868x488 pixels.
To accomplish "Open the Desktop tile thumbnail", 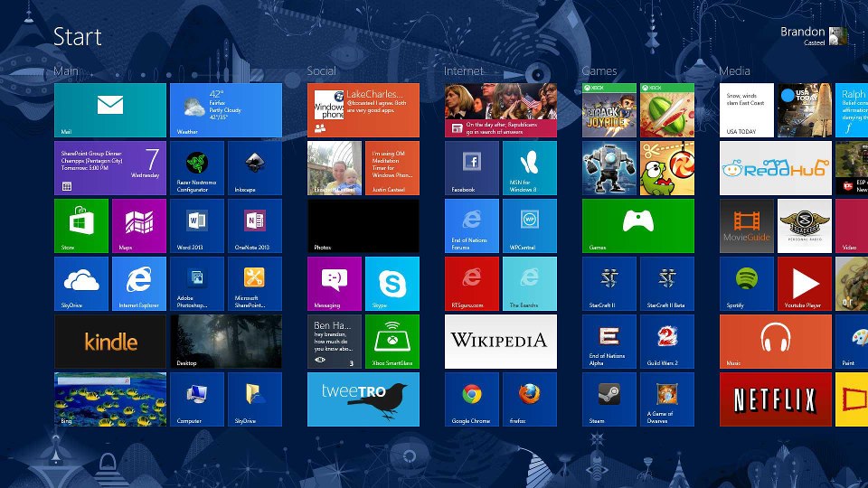I will [225, 341].
